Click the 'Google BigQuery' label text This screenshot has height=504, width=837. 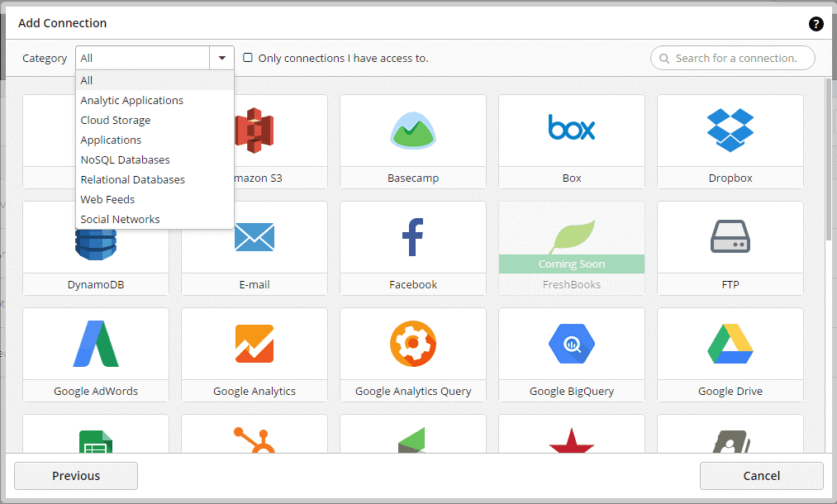pyautogui.click(x=572, y=392)
